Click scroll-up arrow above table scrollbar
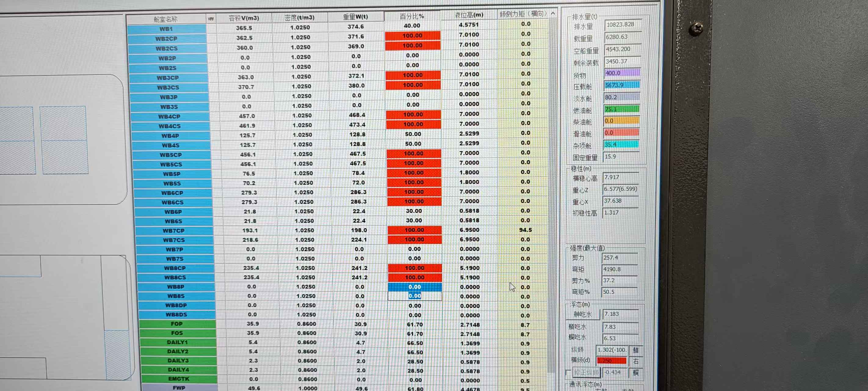 [x=553, y=13]
